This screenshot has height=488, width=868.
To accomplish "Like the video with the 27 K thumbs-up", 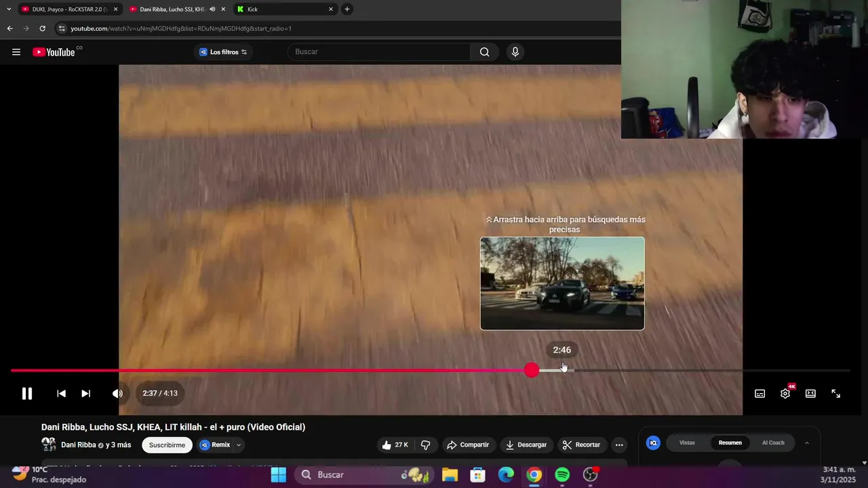I will pos(395,445).
